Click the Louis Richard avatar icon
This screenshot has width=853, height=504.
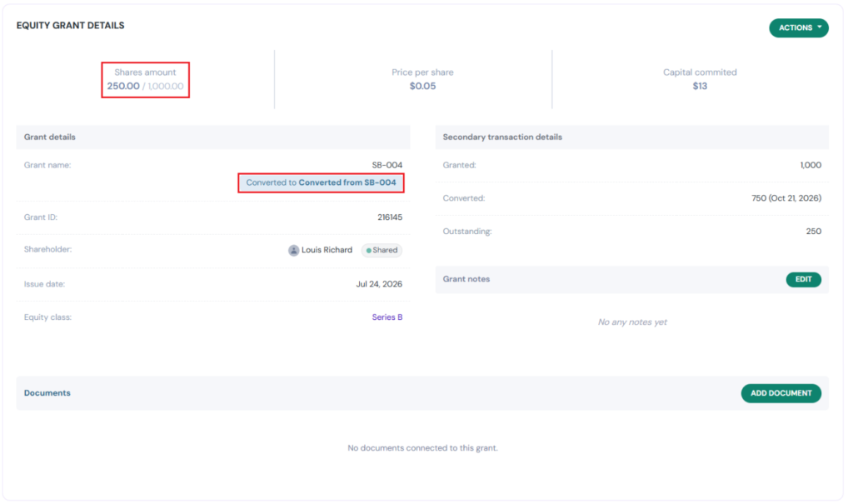tap(293, 251)
